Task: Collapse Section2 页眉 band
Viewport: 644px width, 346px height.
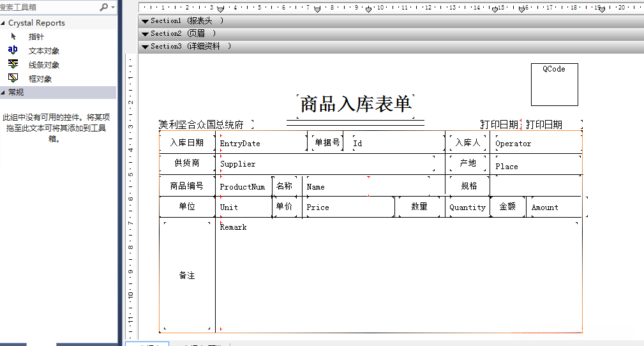Action: [145, 34]
